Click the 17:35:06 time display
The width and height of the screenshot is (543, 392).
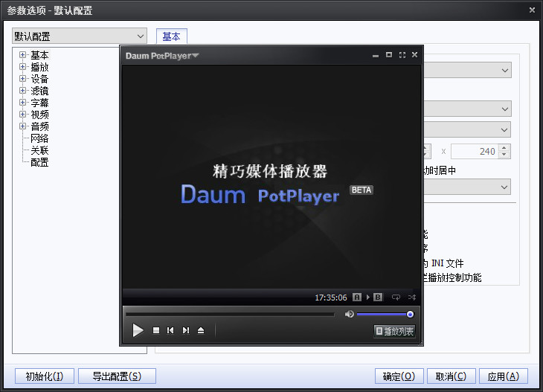click(331, 298)
